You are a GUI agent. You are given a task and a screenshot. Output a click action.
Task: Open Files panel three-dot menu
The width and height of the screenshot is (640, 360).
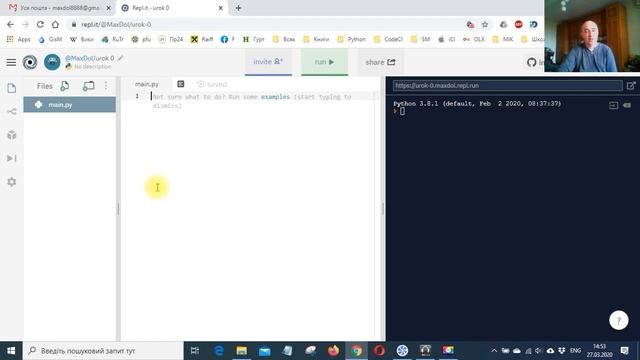[106, 86]
